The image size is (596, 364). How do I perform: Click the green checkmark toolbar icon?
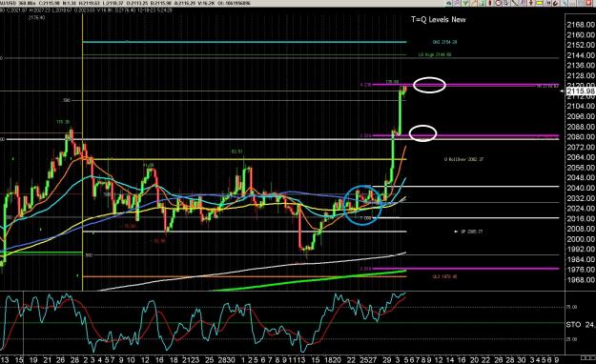(465, 3)
